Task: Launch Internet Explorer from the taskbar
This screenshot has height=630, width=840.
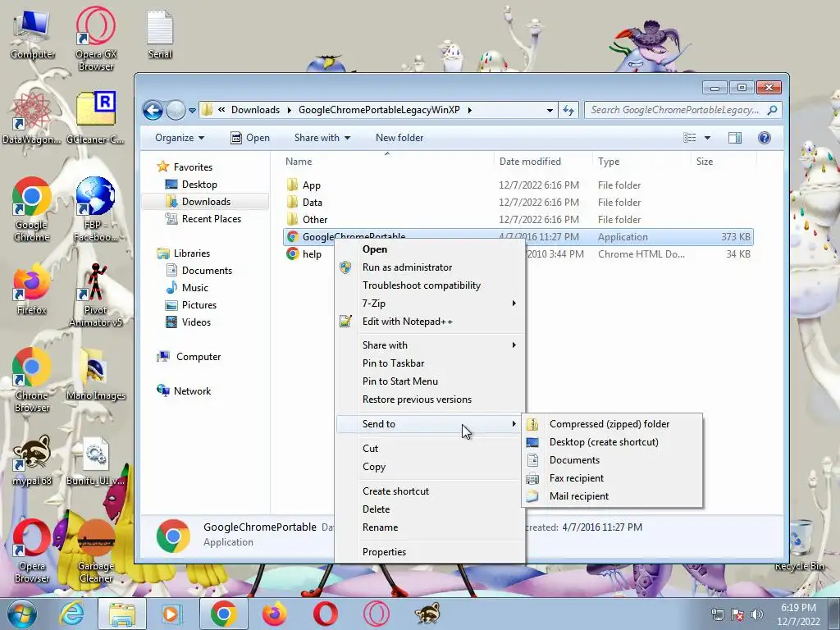Action: [x=72, y=614]
